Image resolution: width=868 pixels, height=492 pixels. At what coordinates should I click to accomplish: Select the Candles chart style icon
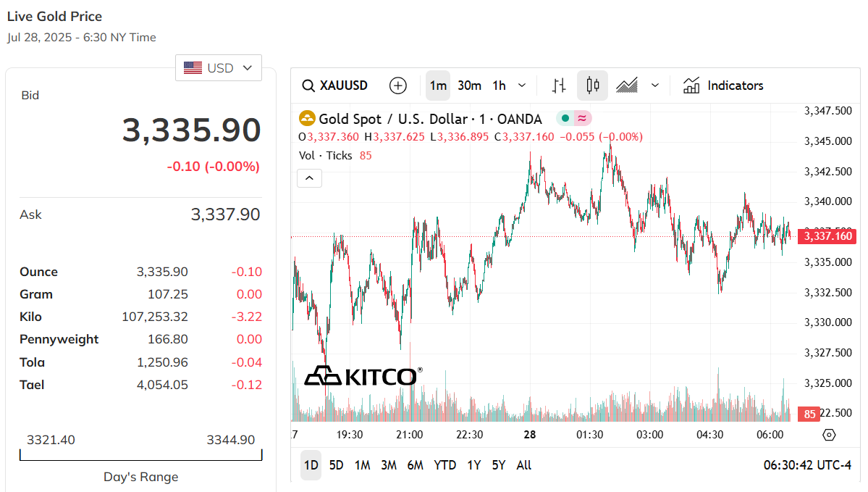coord(593,86)
